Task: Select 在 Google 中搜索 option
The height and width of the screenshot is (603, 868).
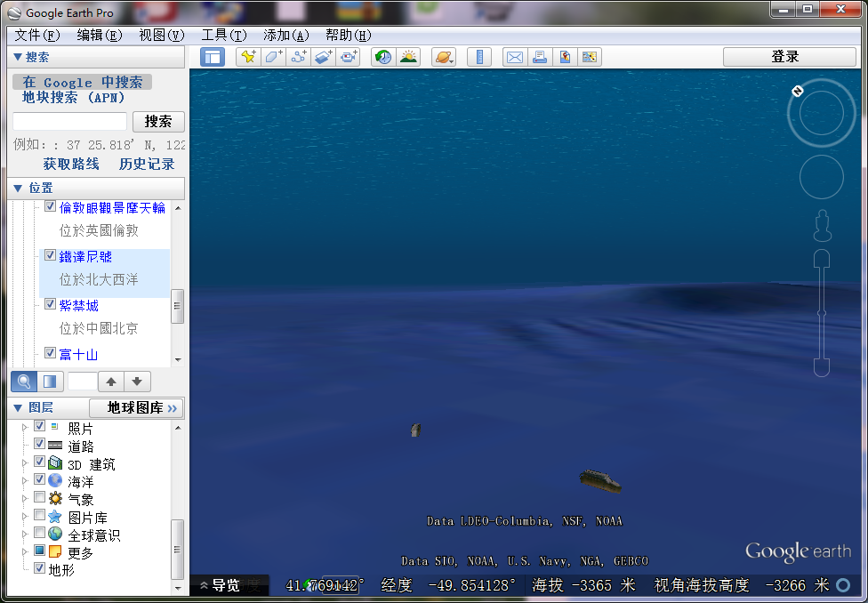Action: click(x=83, y=82)
